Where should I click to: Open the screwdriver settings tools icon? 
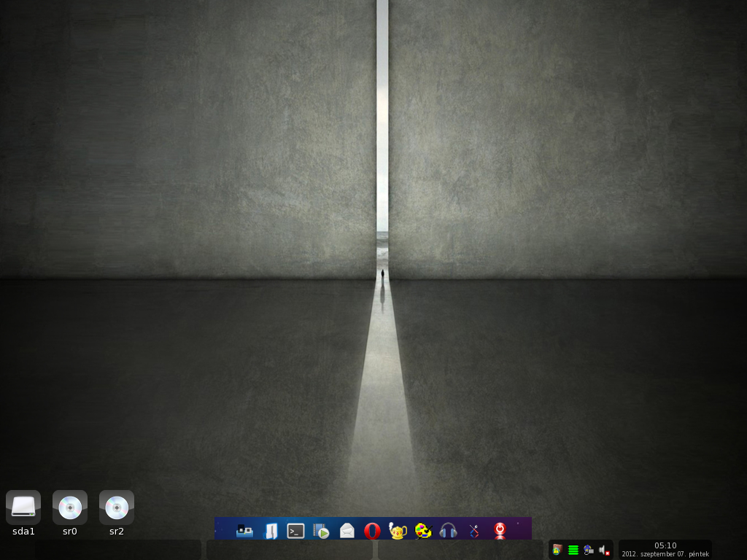[474, 531]
